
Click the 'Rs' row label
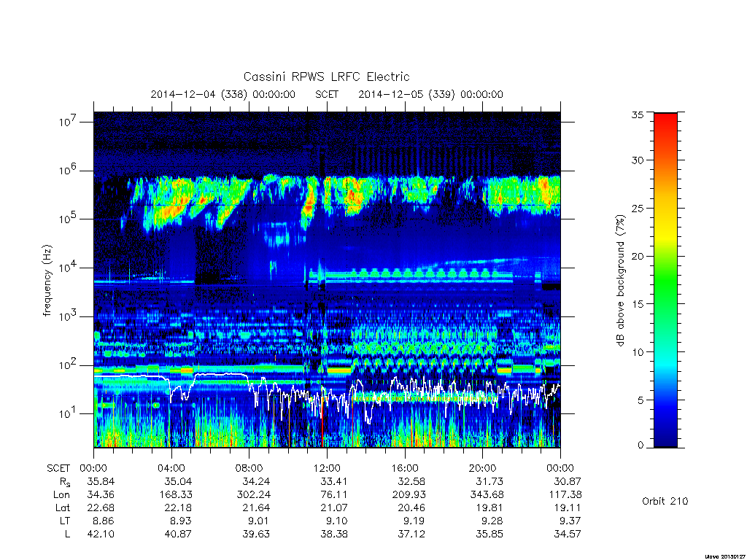64,482
